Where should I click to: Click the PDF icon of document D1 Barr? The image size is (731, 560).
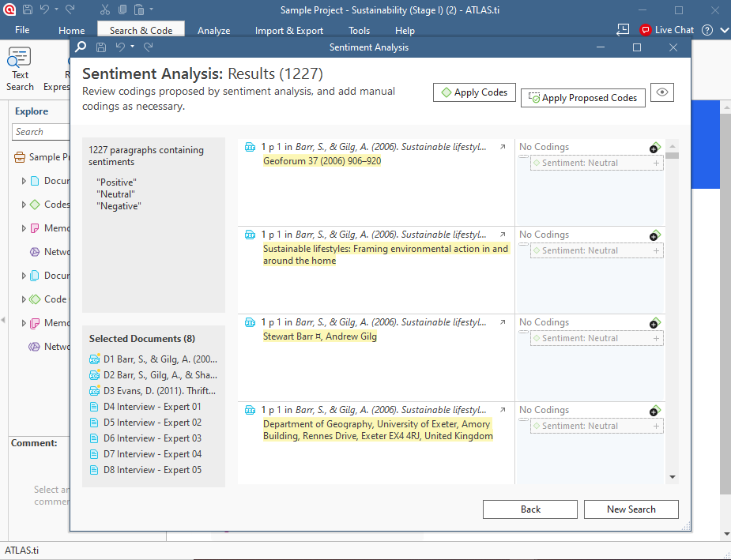point(94,359)
